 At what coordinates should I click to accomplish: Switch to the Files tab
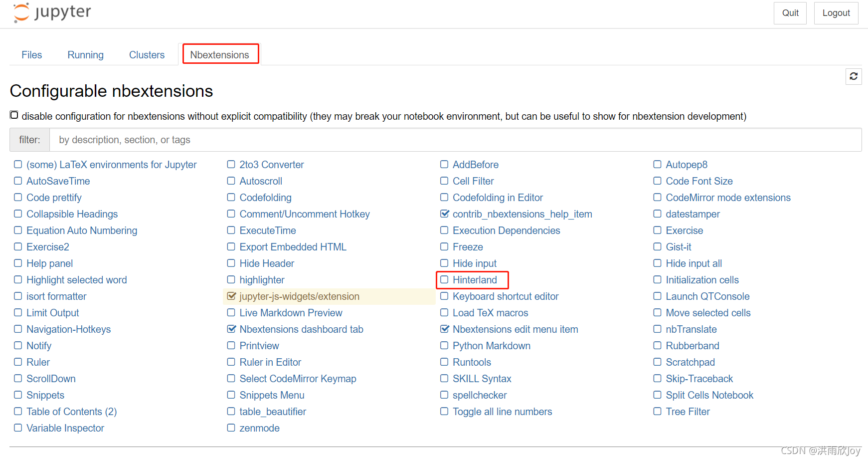32,55
